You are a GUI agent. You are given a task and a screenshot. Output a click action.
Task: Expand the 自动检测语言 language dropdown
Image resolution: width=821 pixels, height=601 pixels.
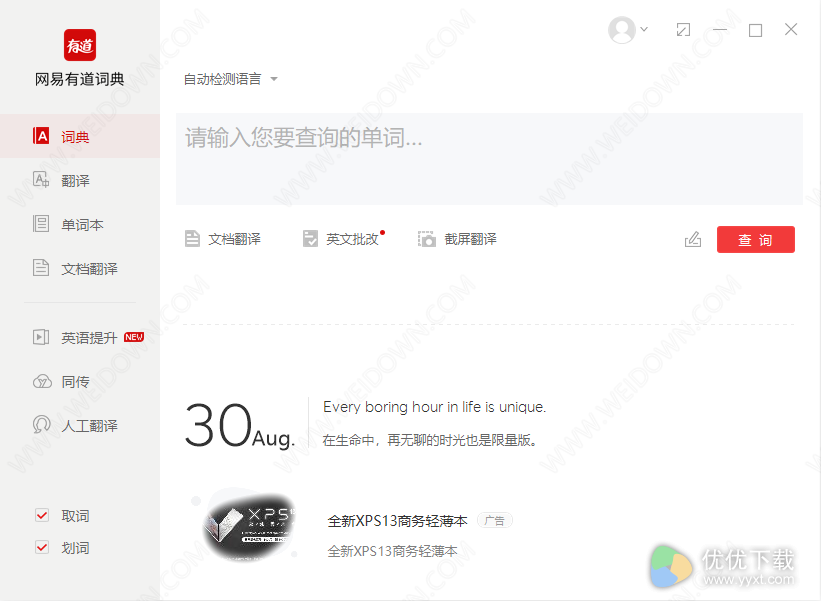(230, 79)
